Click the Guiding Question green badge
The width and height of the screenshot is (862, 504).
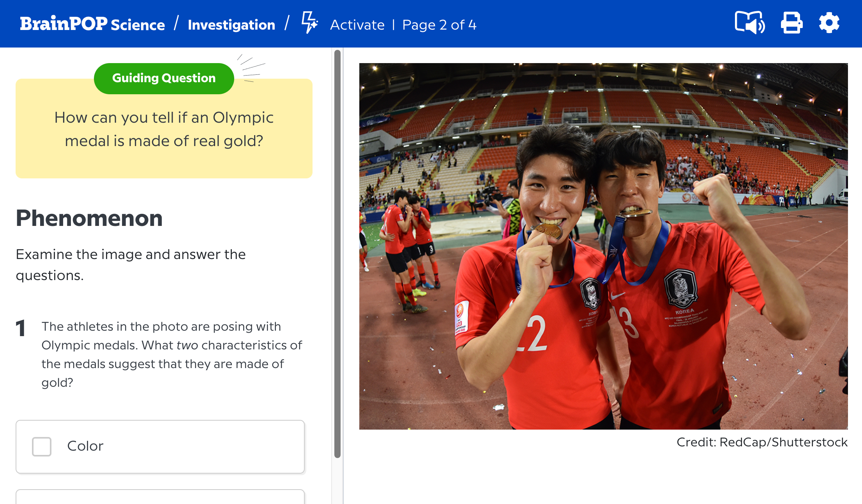tap(164, 78)
